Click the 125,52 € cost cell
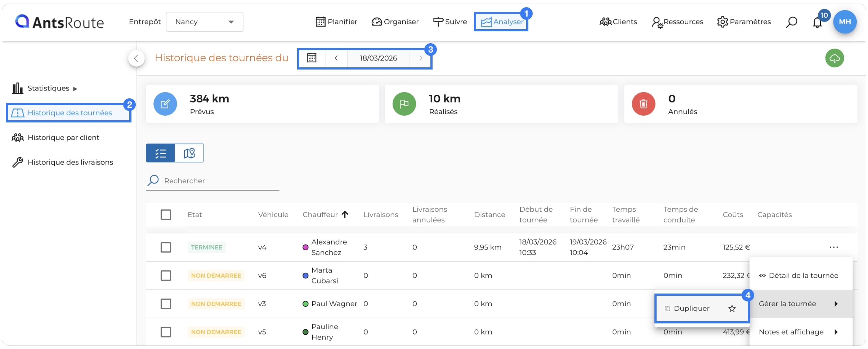The width and height of the screenshot is (868, 349). pos(736,247)
